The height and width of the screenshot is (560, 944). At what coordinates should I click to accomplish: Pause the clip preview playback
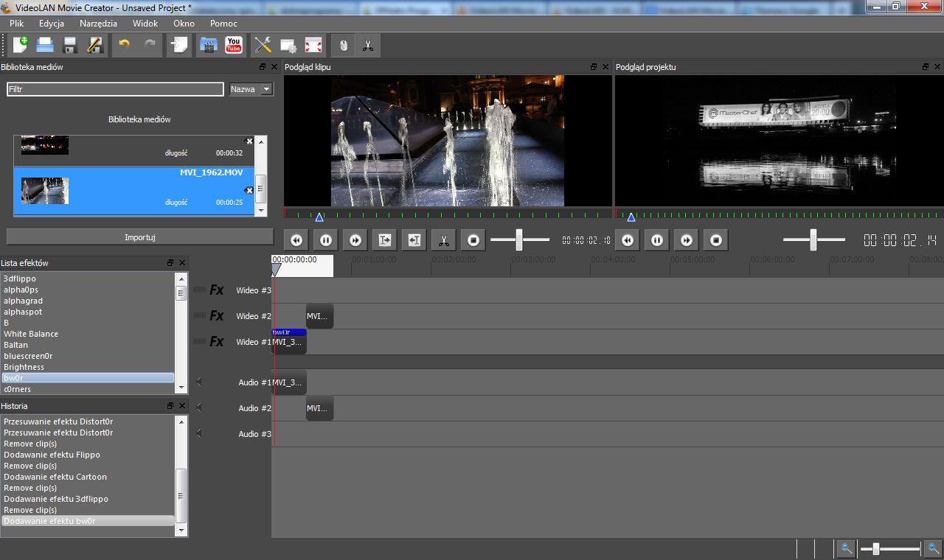pos(325,240)
